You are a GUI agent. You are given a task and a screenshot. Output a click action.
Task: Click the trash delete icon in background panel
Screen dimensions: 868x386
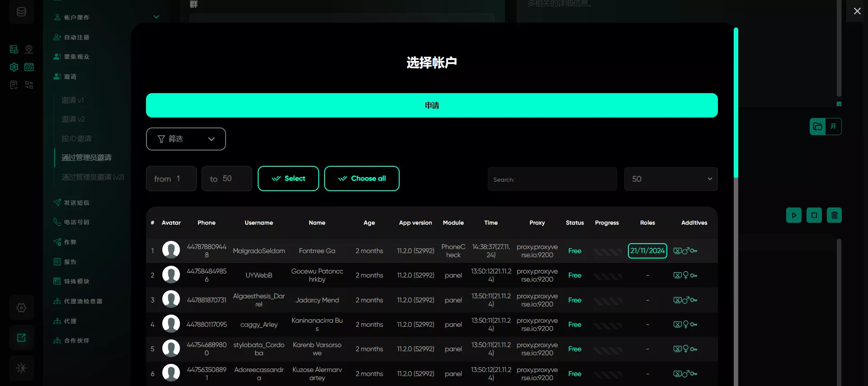[x=835, y=215]
